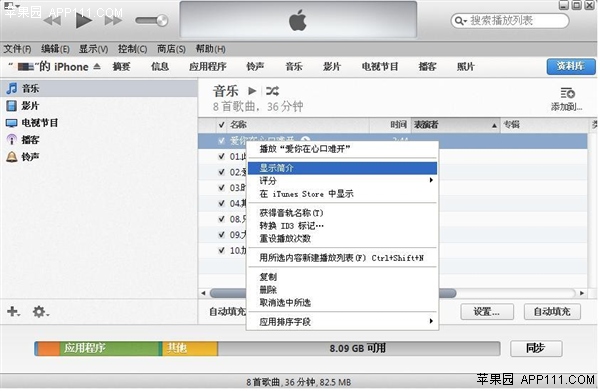Choose 重设播放次数
This screenshot has width=600, height=391.
(342, 239)
